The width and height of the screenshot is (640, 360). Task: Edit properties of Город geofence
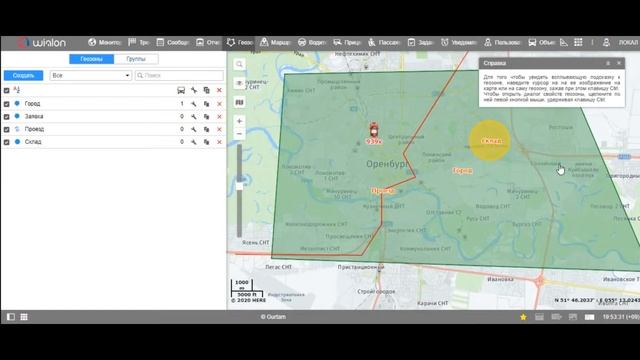click(193, 104)
